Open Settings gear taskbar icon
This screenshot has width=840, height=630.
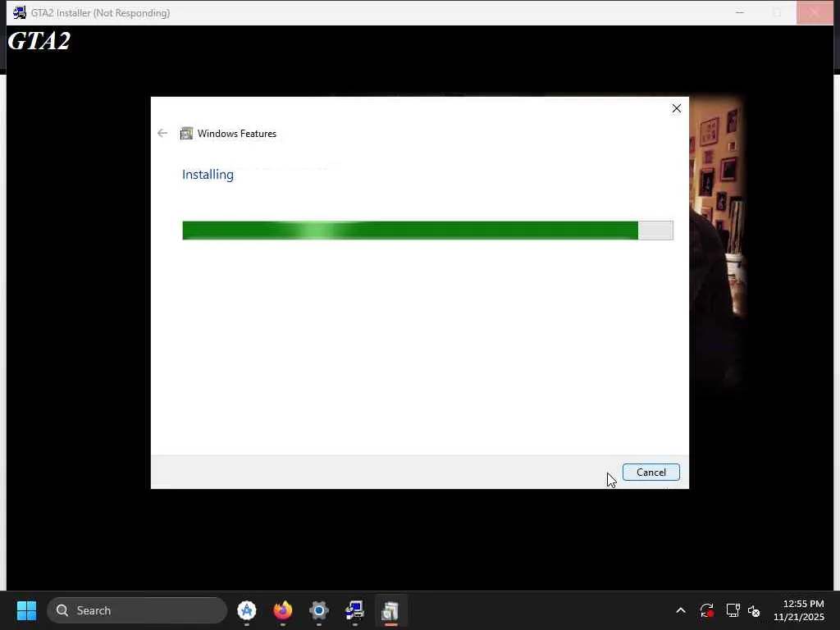[x=319, y=610]
